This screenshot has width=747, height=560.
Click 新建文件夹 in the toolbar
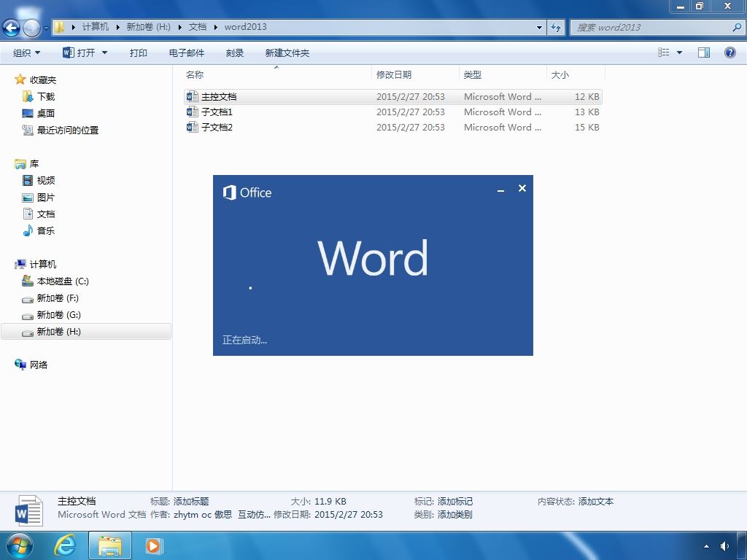coord(287,52)
